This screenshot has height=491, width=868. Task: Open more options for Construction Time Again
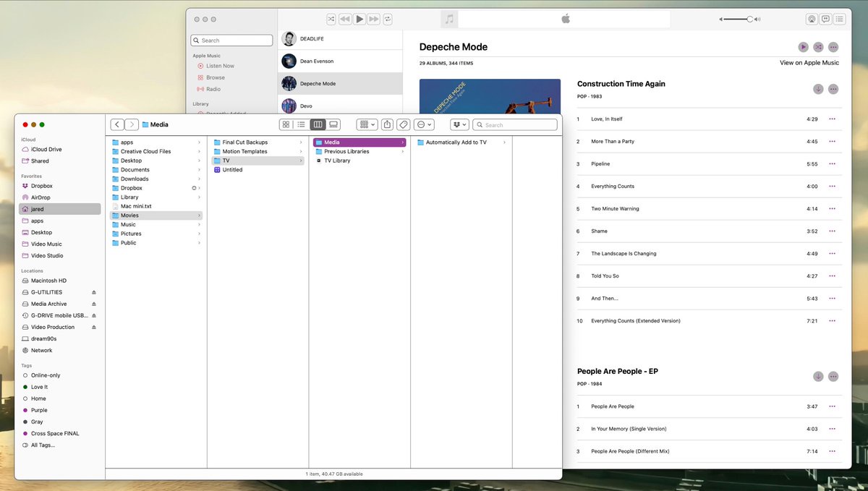click(x=833, y=89)
